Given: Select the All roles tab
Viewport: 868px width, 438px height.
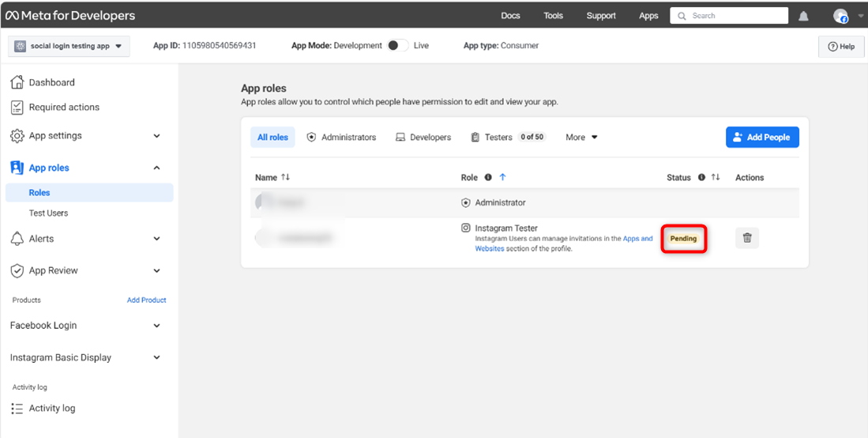Looking at the screenshot, I should tap(272, 137).
